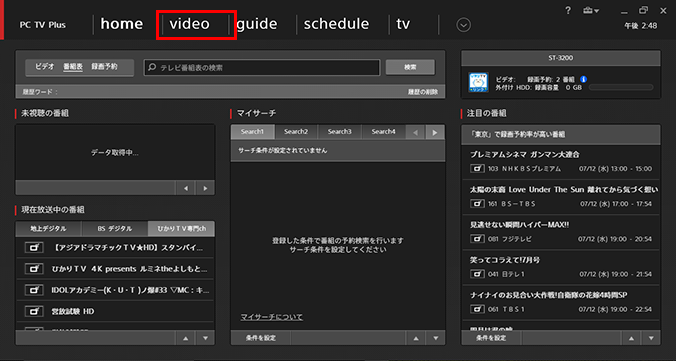Switch to ひかりTV専門ch tab
The height and width of the screenshot is (361, 676).
click(x=181, y=229)
